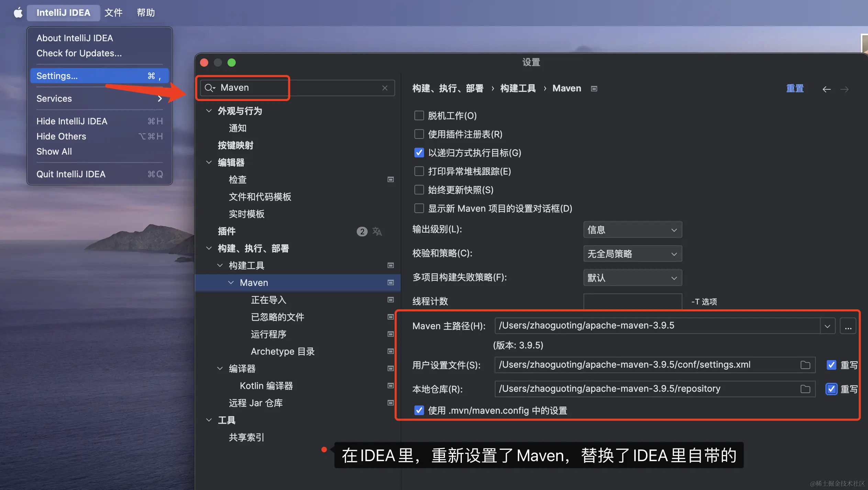This screenshot has width=868, height=490.
Task: Click the 线程计数 input field
Action: [633, 301]
